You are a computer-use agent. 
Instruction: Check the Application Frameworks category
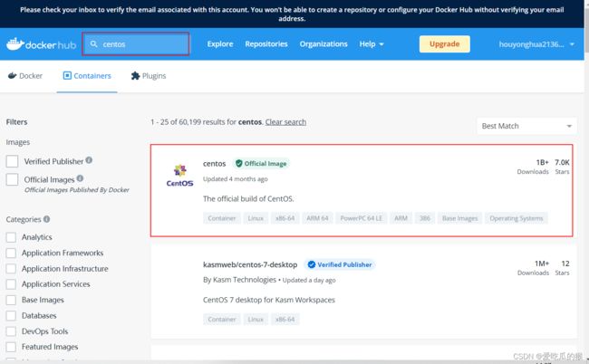[x=11, y=253]
